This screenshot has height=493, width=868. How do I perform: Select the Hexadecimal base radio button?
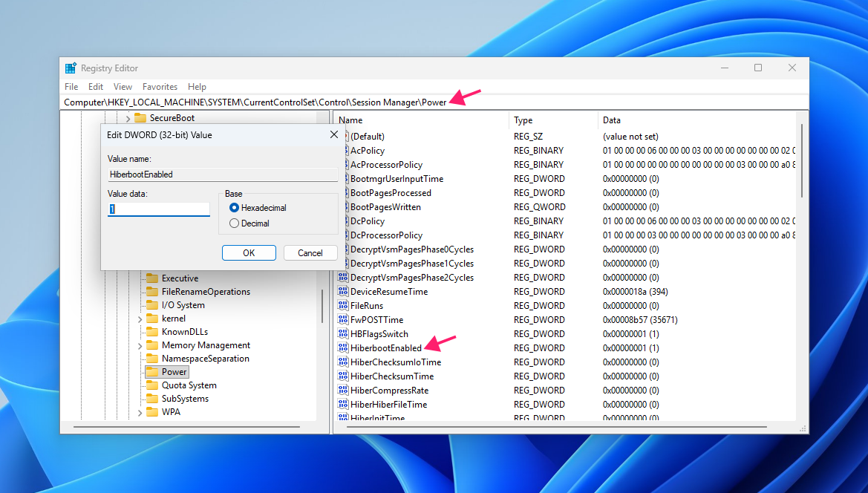click(234, 207)
